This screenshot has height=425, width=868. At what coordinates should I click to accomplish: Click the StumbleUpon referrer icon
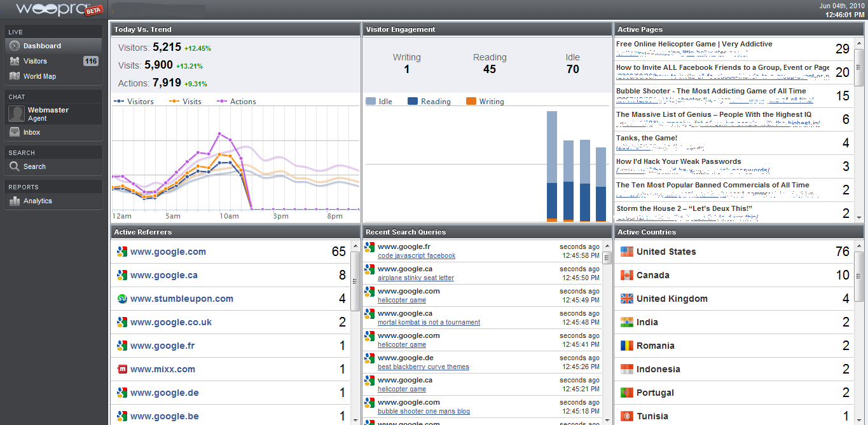[123, 299]
